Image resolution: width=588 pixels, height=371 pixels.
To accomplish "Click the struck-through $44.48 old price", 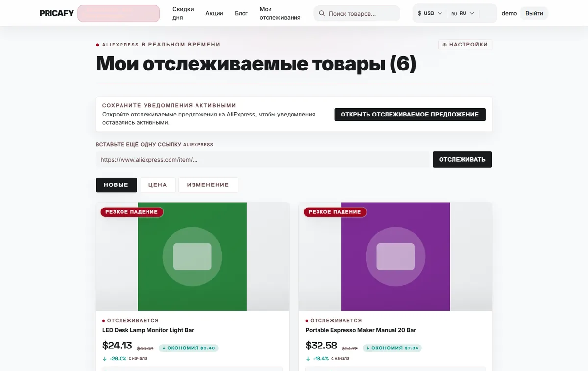I will [145, 348].
